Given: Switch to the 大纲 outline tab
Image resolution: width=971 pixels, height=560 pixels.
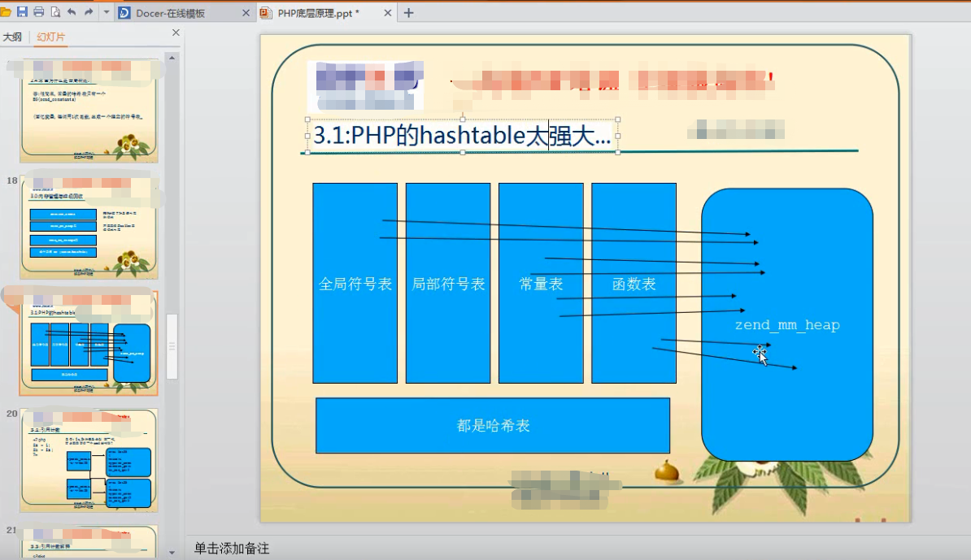Looking at the screenshot, I should click(x=11, y=37).
